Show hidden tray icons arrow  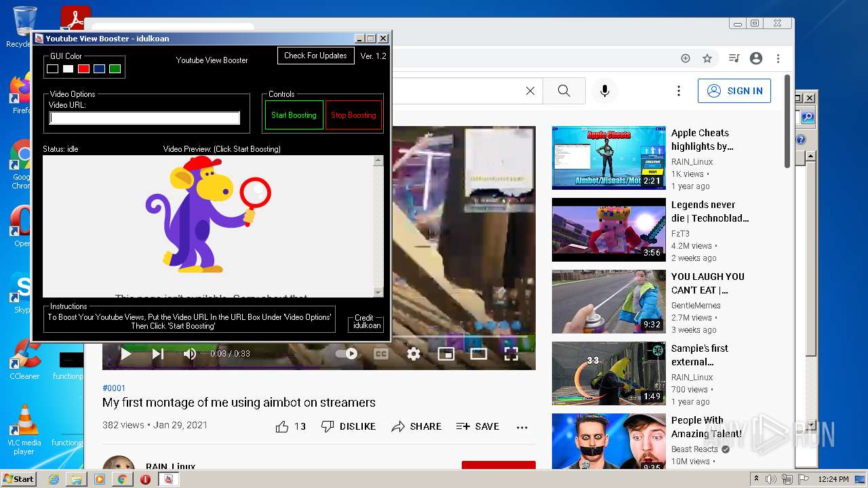click(756, 479)
